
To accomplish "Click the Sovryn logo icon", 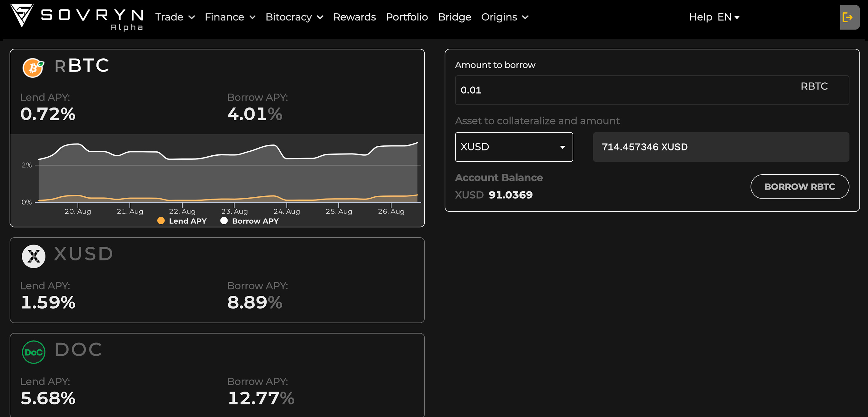I will (x=22, y=15).
